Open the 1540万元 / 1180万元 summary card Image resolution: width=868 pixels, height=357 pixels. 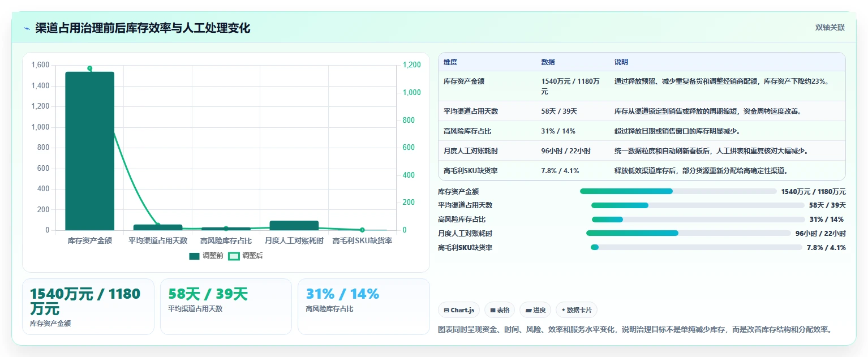click(88, 307)
